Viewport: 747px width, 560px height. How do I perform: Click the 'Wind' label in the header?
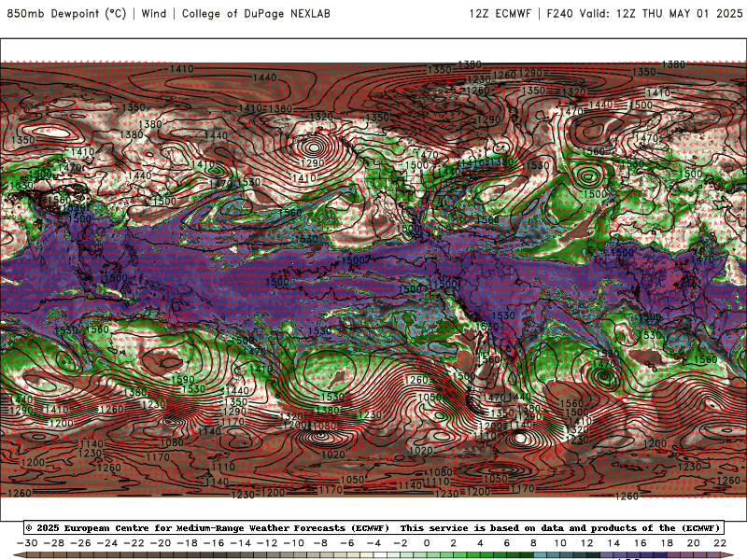(154, 13)
